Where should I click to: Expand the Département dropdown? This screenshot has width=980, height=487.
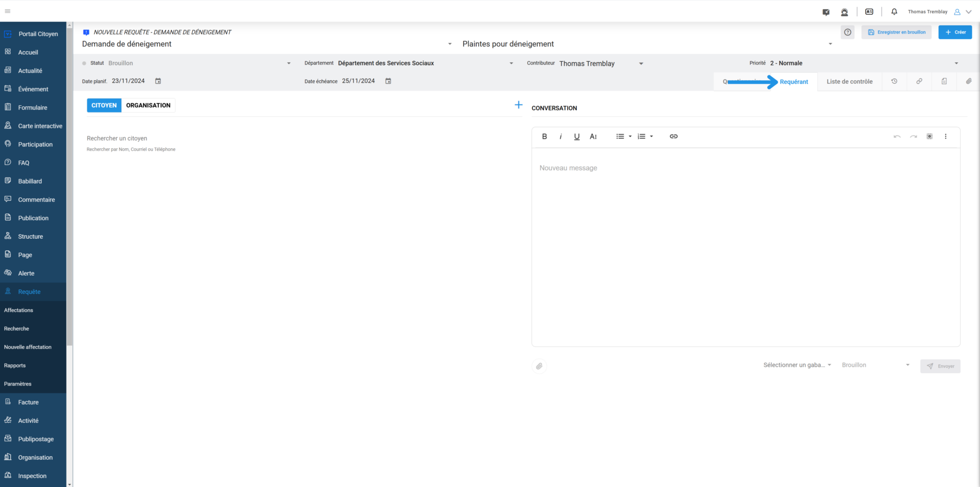[x=511, y=63]
